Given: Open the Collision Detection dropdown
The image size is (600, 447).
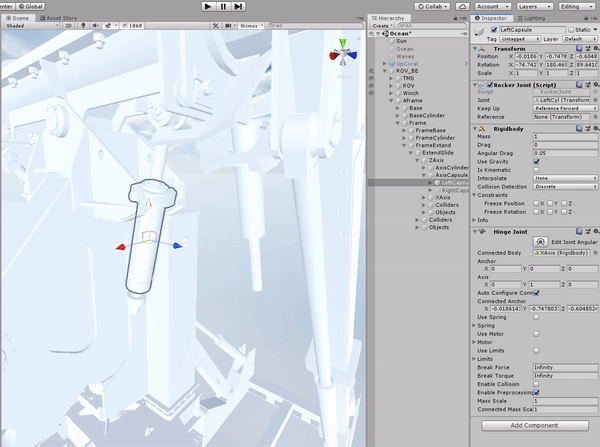Looking at the screenshot, I should click(x=565, y=186).
